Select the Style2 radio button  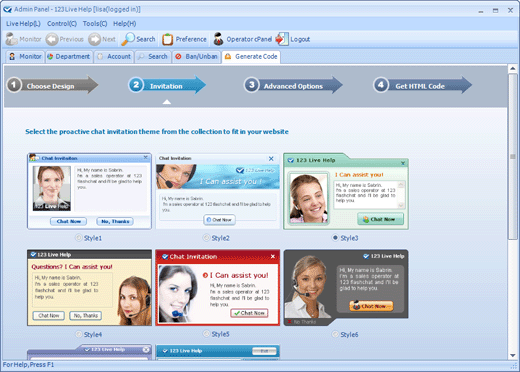point(206,238)
